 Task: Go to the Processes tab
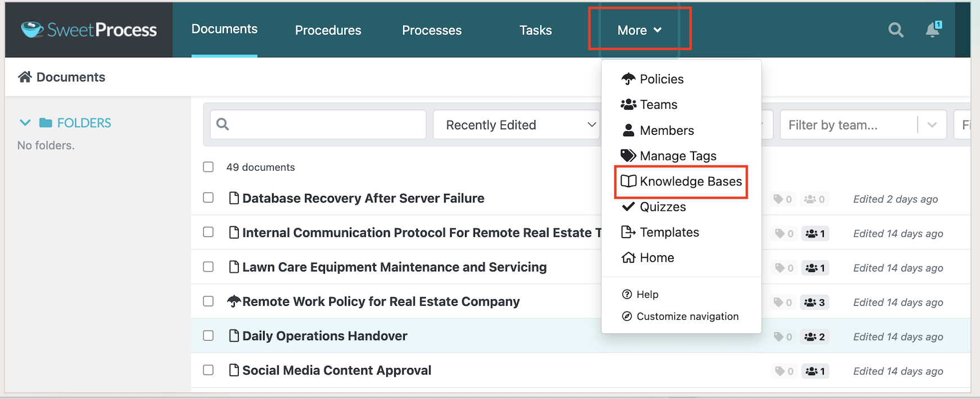coord(432,30)
